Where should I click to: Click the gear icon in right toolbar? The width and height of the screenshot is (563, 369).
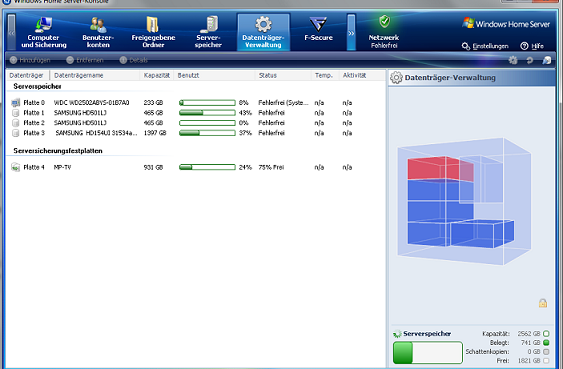(513, 60)
